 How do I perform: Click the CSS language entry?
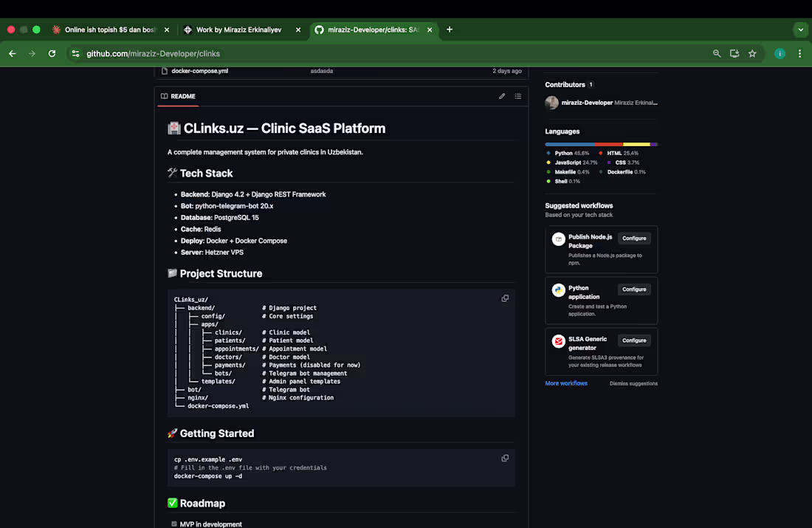click(623, 162)
